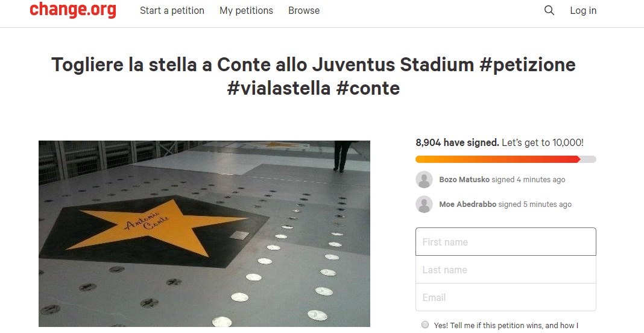Click into the Last name field
The width and height of the screenshot is (644, 333).
click(505, 270)
